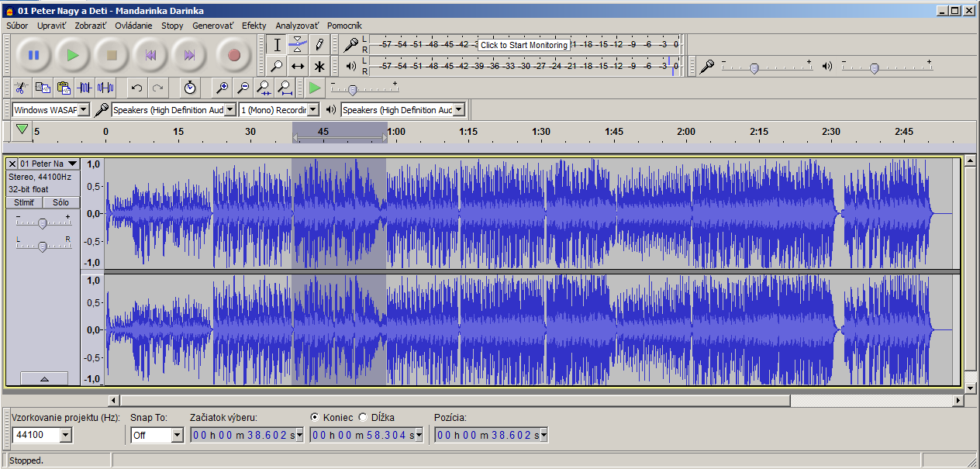Toggle the Sólo button on the track
The width and height of the screenshot is (980, 469).
[60, 202]
